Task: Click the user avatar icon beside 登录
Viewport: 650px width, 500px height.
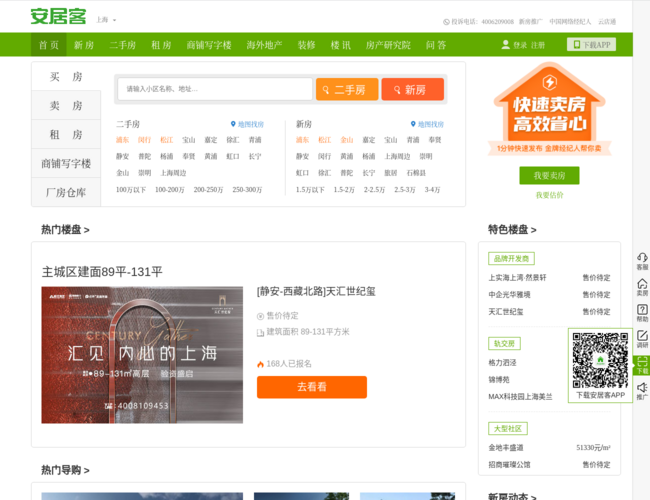Action: pos(505,45)
